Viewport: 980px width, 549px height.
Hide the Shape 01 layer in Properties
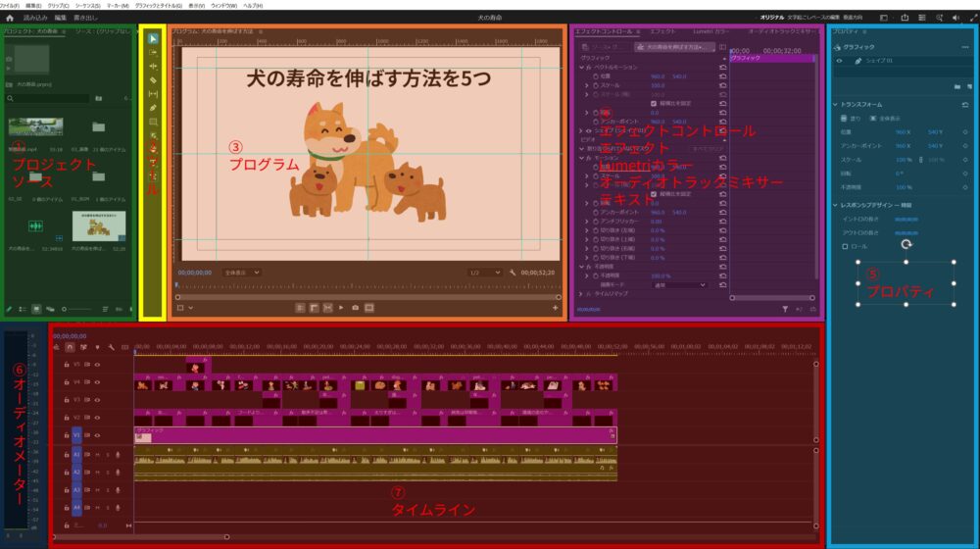point(840,61)
